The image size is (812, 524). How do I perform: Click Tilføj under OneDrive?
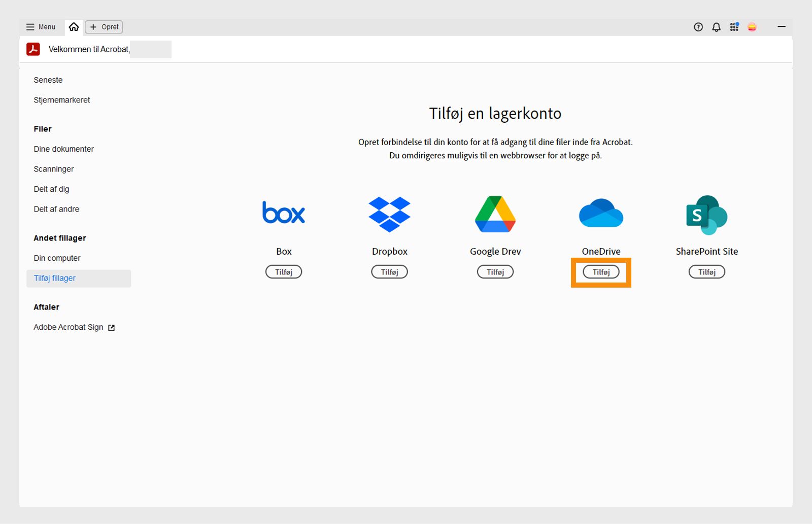click(x=600, y=271)
